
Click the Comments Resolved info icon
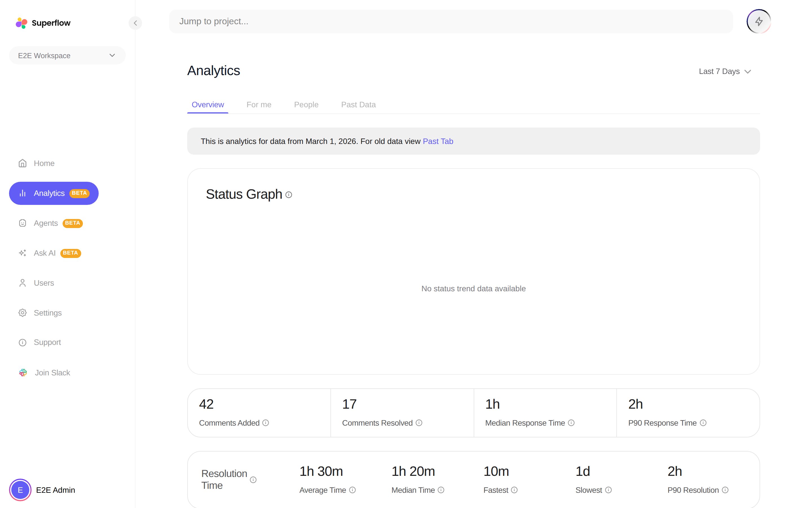(x=419, y=423)
